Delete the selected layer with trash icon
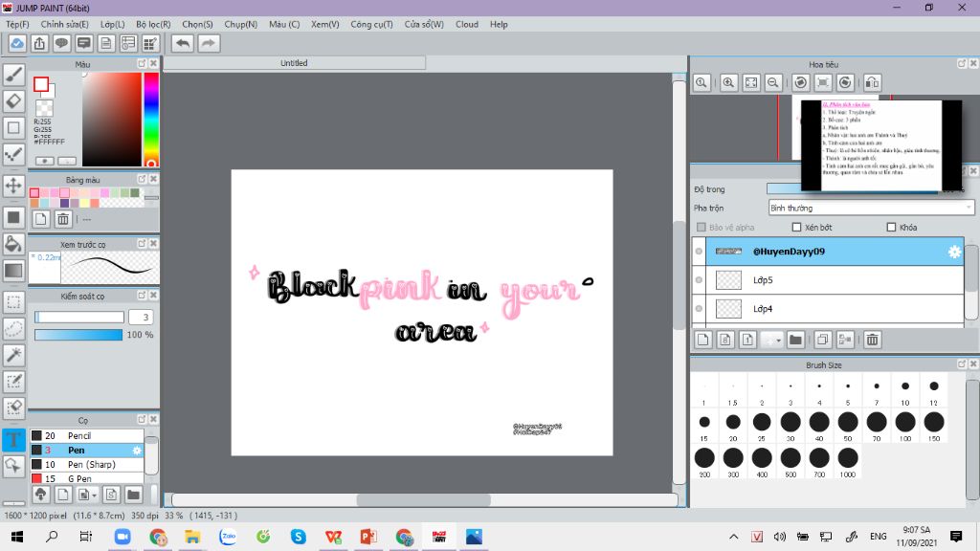The height and width of the screenshot is (551, 980). [x=873, y=340]
